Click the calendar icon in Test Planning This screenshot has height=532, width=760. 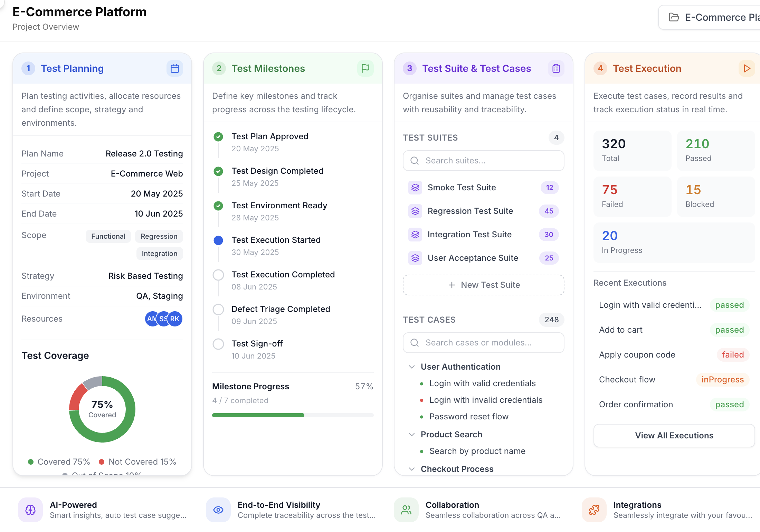(x=175, y=68)
